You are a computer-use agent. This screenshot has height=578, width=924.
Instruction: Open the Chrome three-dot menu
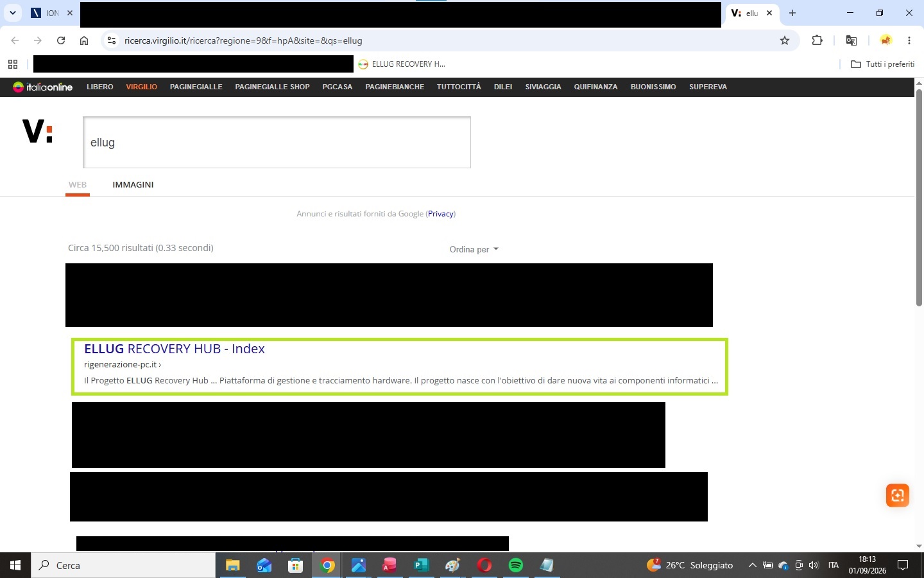pos(909,40)
